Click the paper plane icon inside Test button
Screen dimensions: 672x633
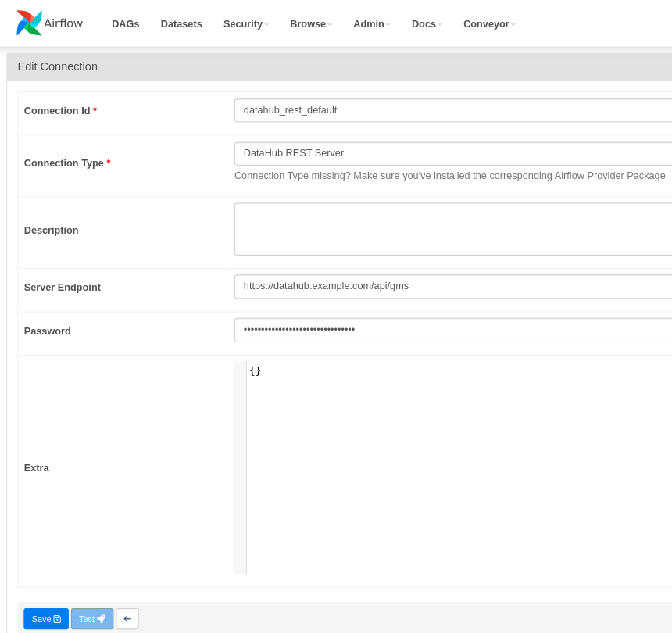pos(101,618)
